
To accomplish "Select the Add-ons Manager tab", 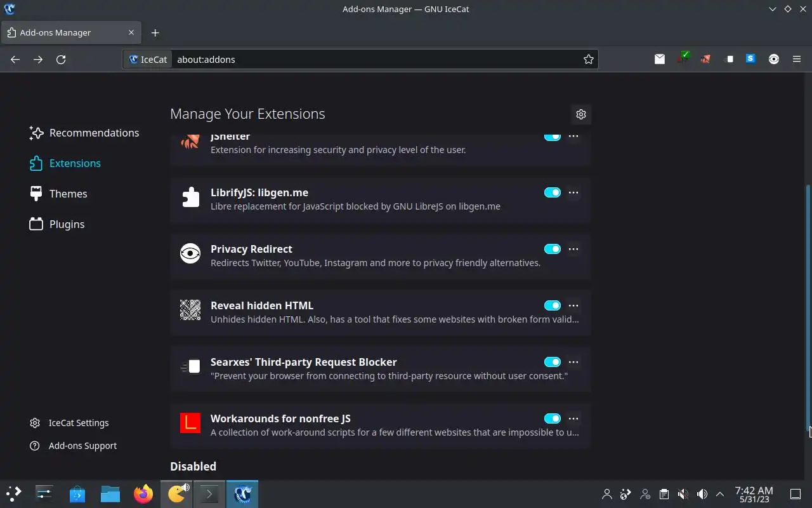I will pyautogui.click(x=71, y=32).
